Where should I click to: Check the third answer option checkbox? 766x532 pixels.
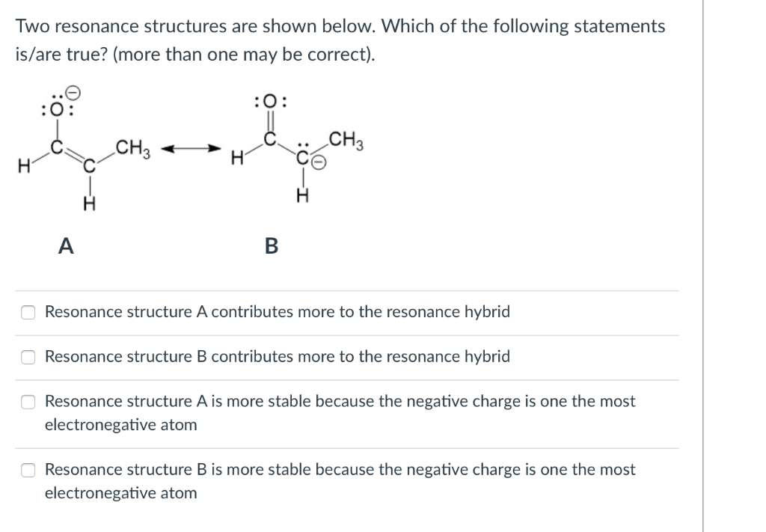[x=28, y=401]
